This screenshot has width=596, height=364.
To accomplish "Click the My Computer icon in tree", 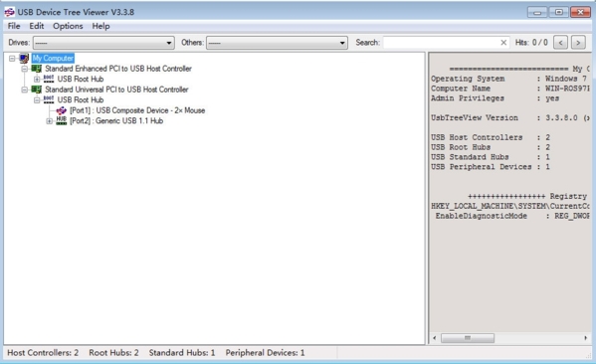I will (24, 58).
